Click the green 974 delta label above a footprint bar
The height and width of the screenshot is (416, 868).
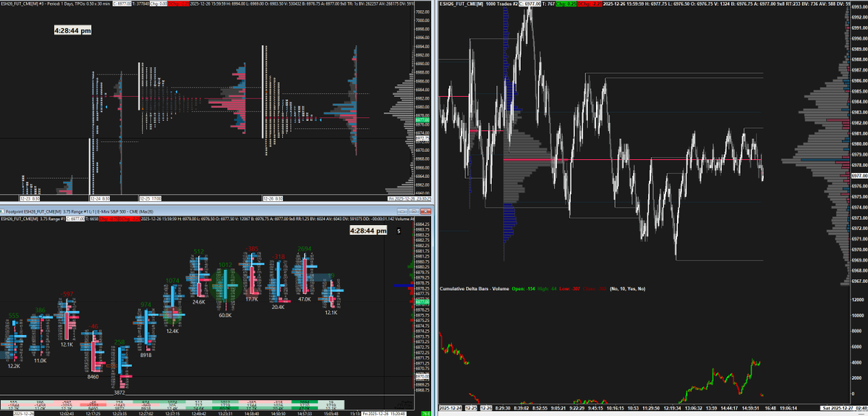coord(145,305)
